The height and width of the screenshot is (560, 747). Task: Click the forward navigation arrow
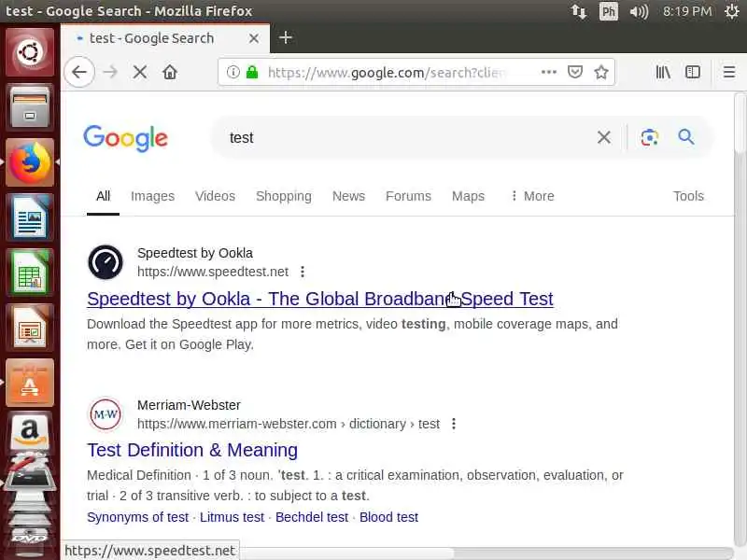[x=110, y=73]
